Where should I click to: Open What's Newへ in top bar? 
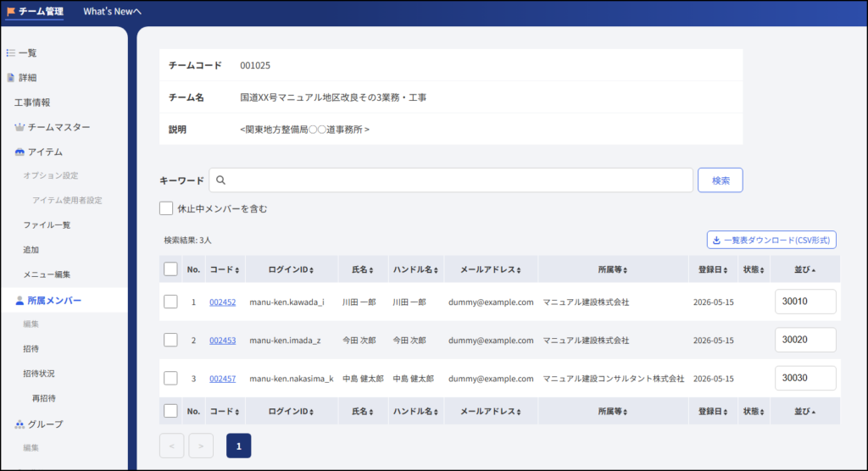click(x=113, y=11)
